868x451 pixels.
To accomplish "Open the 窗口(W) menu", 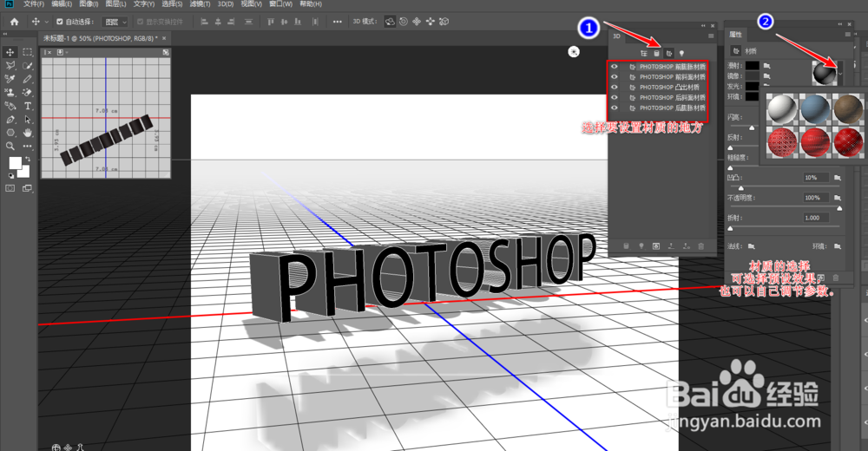I will click(x=280, y=3).
